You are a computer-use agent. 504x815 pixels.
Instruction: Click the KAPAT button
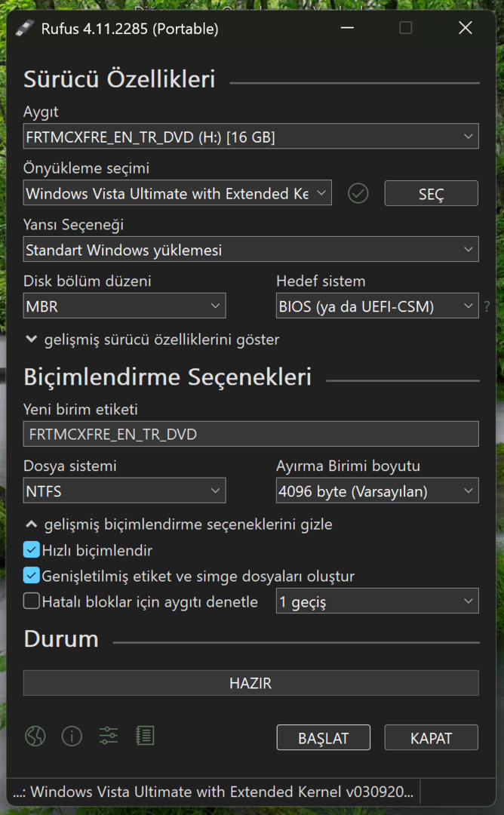pyautogui.click(x=432, y=737)
